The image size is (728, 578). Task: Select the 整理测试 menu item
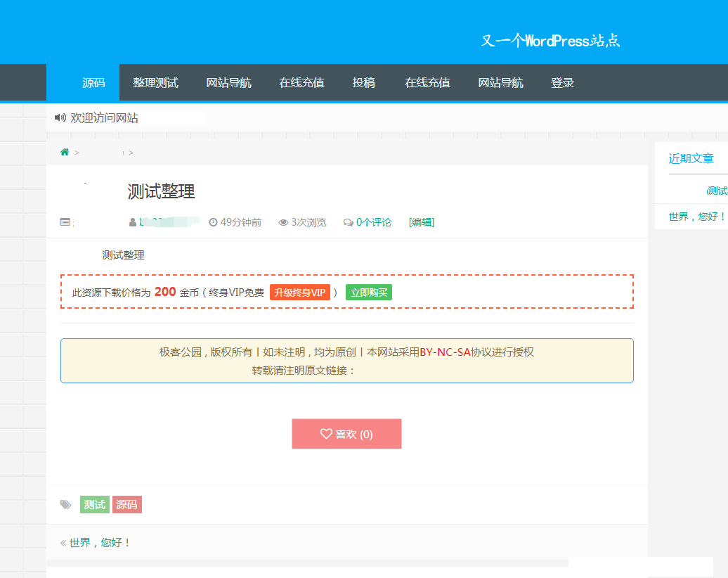[x=155, y=82]
